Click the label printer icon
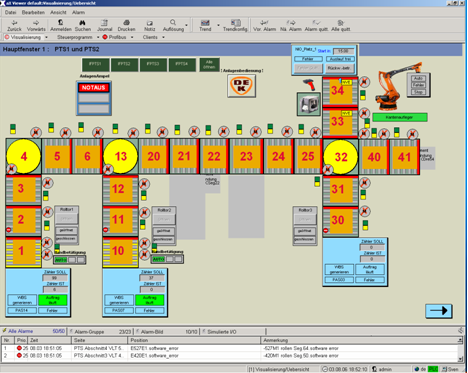The image size is (468, 373). [308, 104]
